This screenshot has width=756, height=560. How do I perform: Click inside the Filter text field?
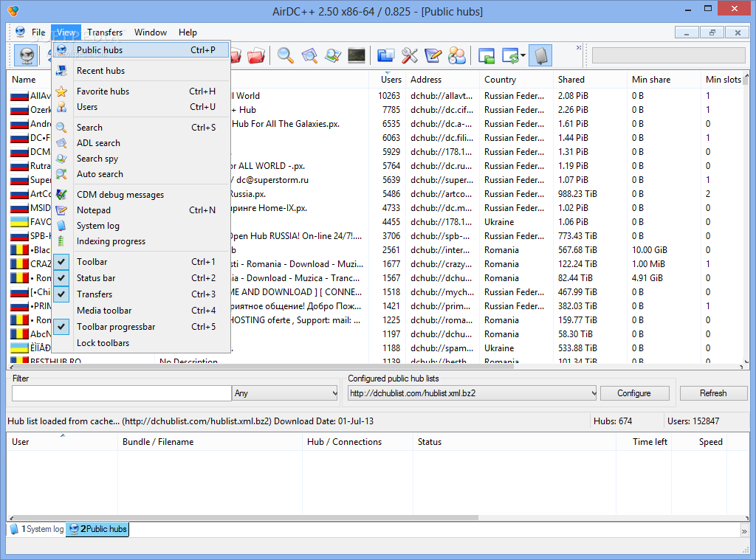(122, 393)
